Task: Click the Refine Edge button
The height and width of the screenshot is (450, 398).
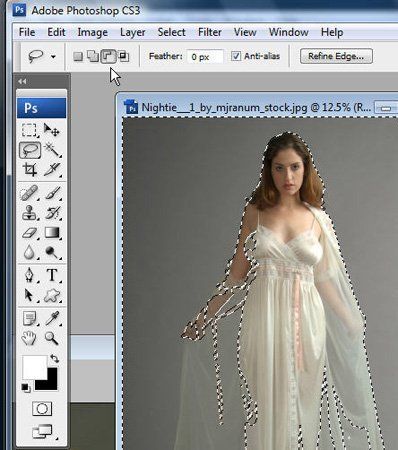Action: click(x=336, y=56)
